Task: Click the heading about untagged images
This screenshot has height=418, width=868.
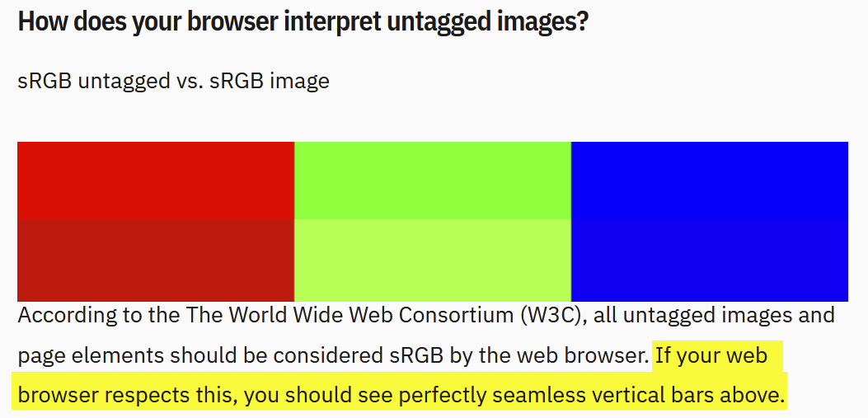Action: click(303, 21)
